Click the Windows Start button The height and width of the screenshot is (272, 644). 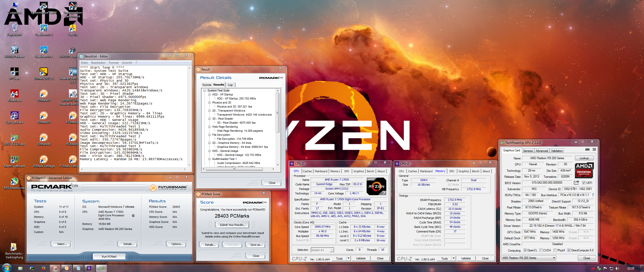[7, 268]
